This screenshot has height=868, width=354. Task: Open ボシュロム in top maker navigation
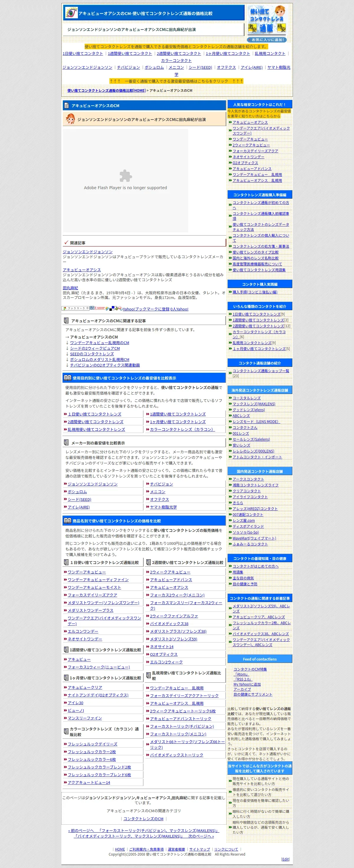tap(154, 67)
